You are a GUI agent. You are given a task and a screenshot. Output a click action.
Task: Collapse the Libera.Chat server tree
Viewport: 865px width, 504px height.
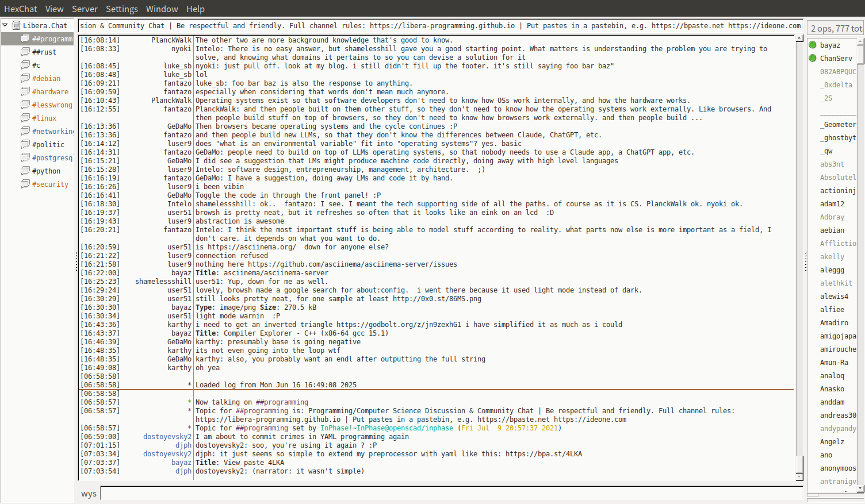click(5, 25)
